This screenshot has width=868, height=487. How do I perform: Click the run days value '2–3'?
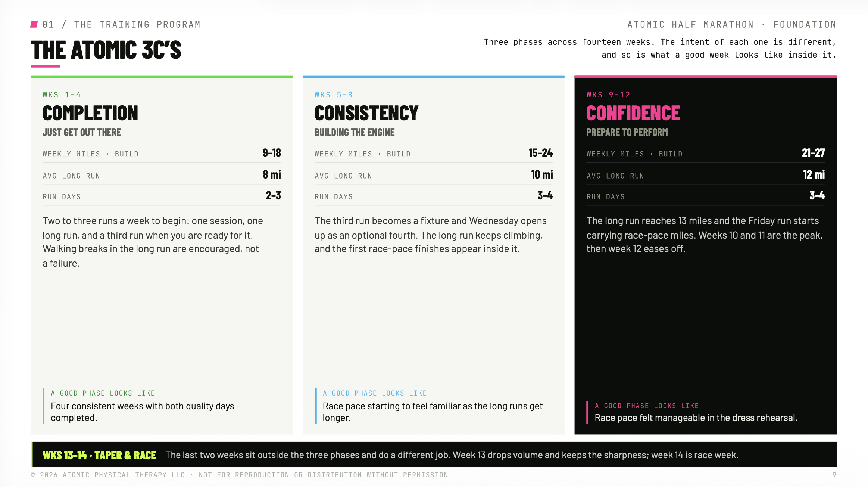(273, 195)
